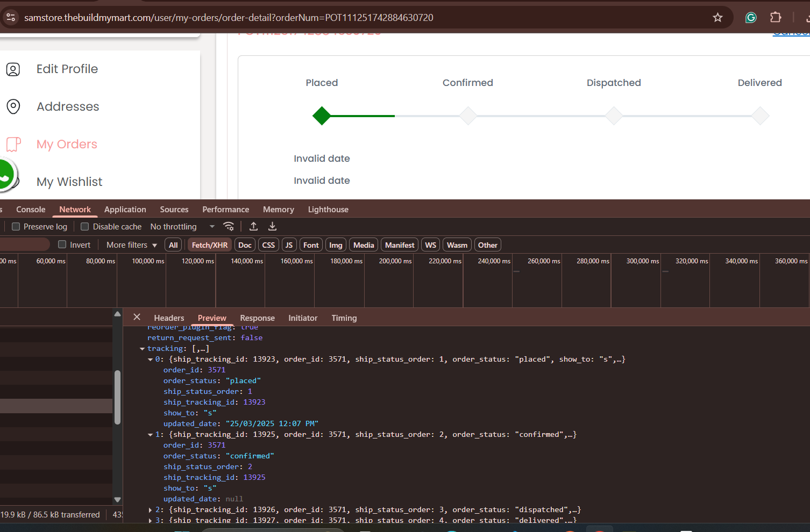The height and width of the screenshot is (532, 810).
Task: Filter requests by Other
Action: pyautogui.click(x=488, y=245)
